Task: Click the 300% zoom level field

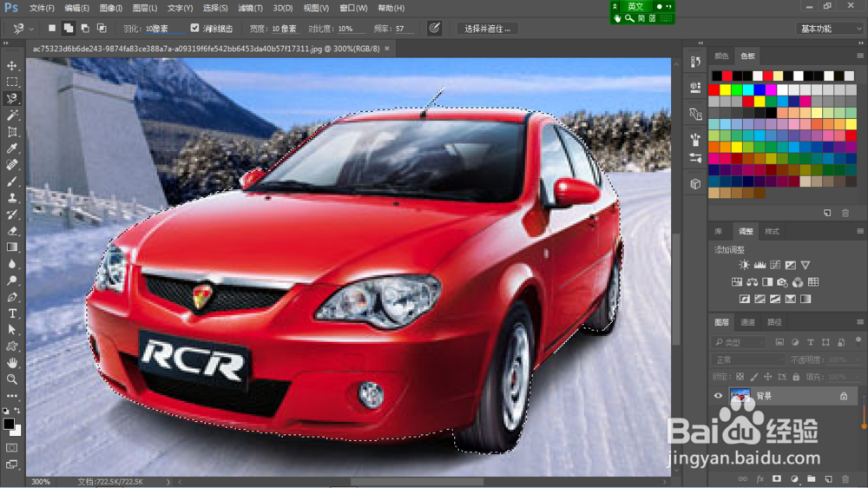Action: pos(41,482)
